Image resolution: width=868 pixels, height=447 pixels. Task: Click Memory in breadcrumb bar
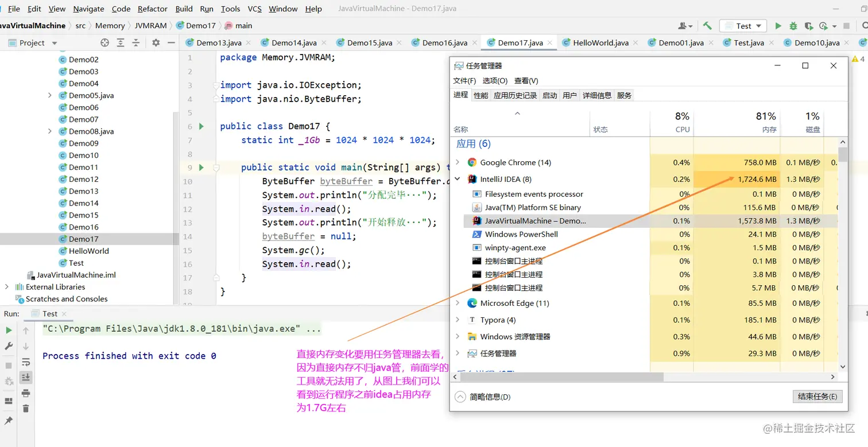tap(110, 26)
